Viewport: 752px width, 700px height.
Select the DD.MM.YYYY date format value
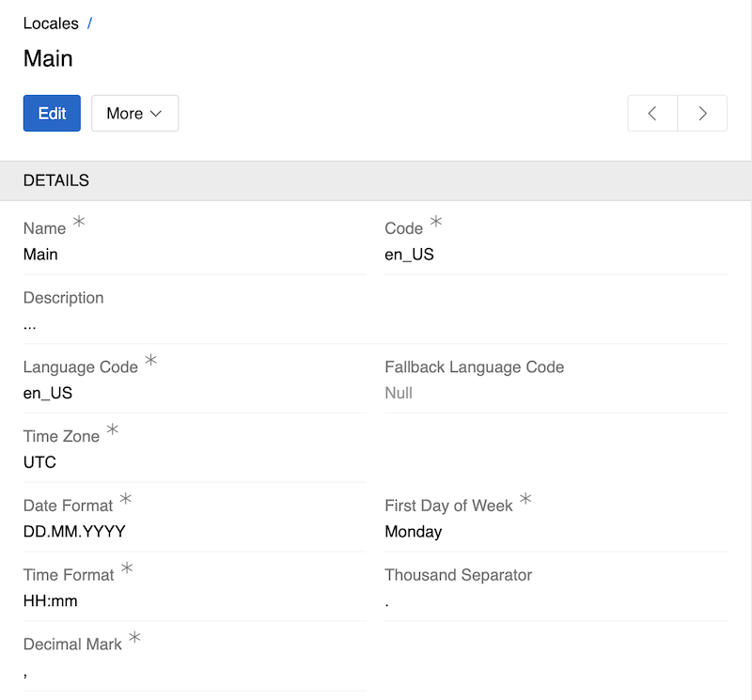[74, 532]
